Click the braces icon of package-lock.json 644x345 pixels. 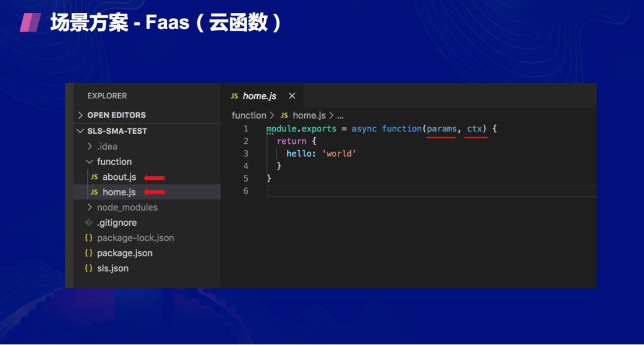coord(88,238)
